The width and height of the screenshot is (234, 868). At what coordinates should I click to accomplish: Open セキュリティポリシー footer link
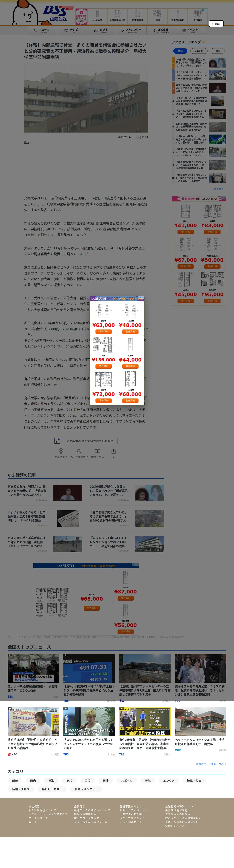coord(134,810)
